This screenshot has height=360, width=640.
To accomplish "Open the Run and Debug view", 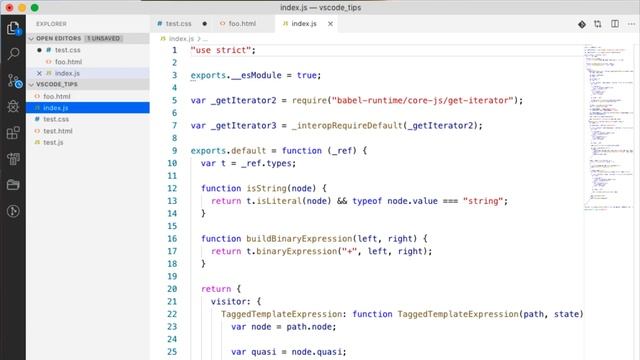I will coord(13,107).
